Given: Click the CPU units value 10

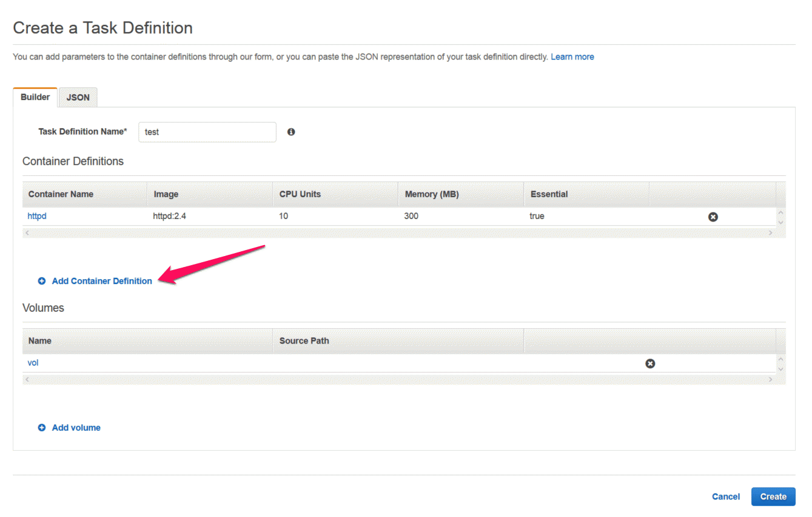Looking at the screenshot, I should click(284, 216).
